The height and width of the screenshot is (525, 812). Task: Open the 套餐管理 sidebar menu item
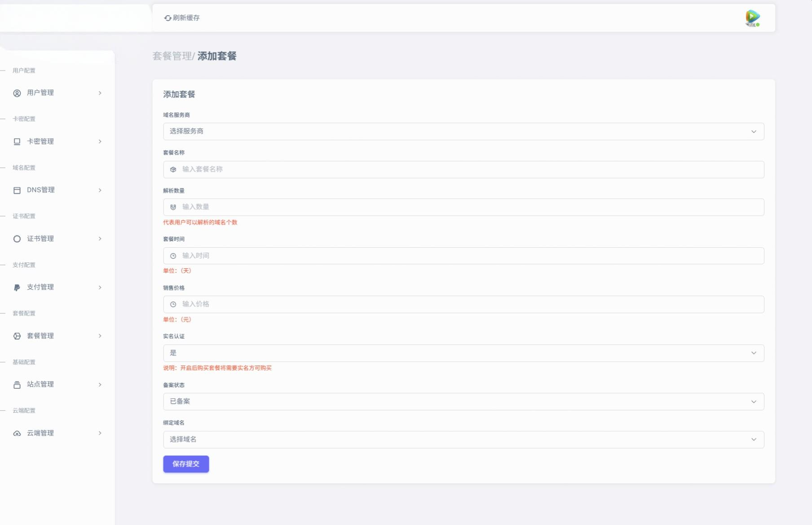click(40, 336)
